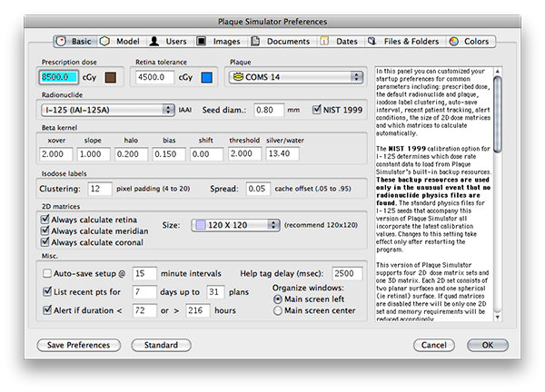Viewport: 545px width, 392px height.
Task: Click the brown prescription dose color swatch
Action: coord(111,77)
